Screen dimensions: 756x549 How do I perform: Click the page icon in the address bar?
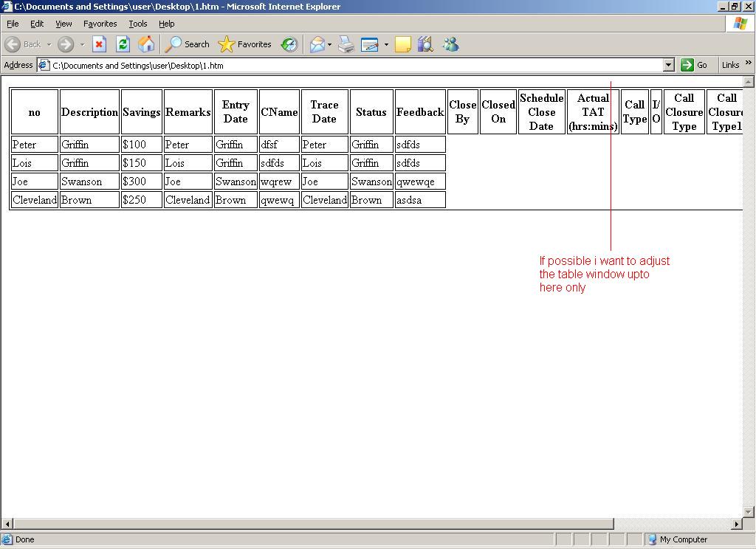point(44,65)
